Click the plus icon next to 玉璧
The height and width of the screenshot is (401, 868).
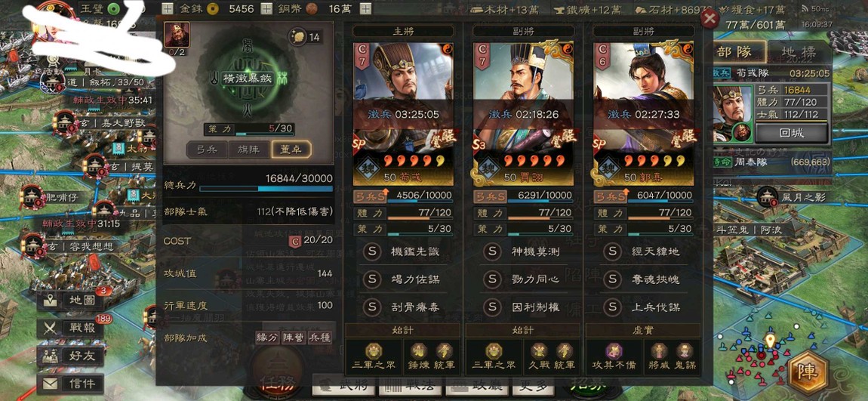pos(168,8)
